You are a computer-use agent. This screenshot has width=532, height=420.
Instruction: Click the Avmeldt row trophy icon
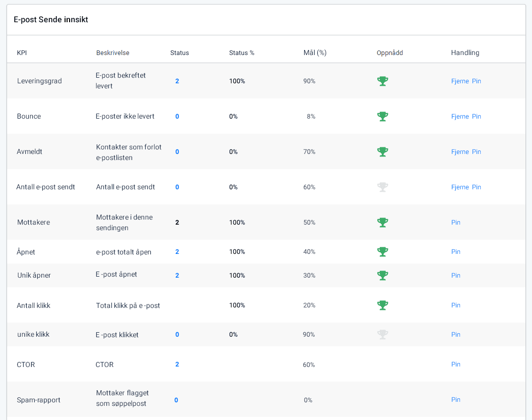(x=383, y=152)
